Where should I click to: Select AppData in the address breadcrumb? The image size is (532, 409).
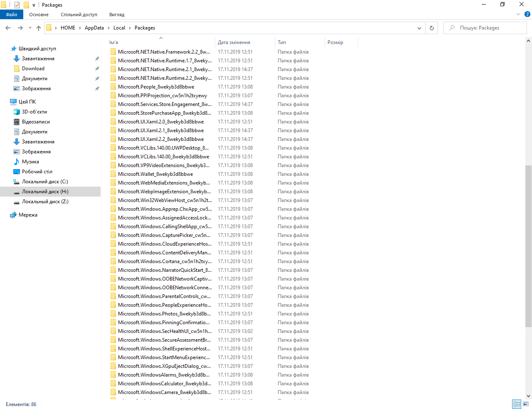pyautogui.click(x=94, y=28)
